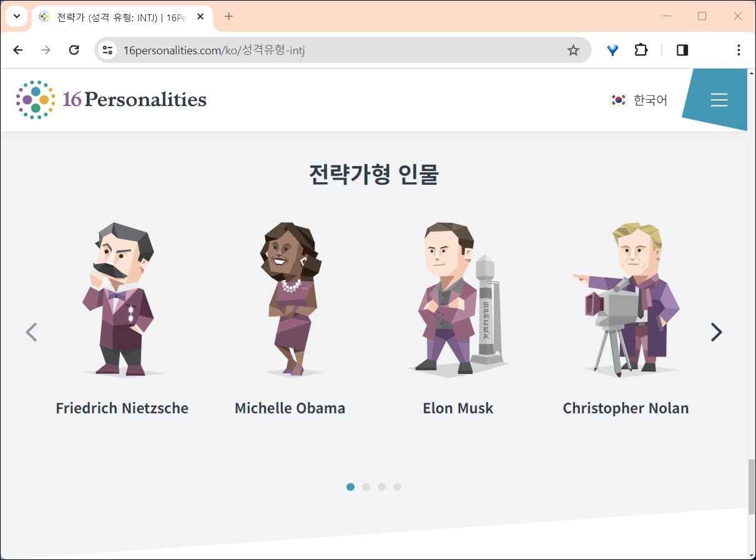Click the Korean flag language icon
The height and width of the screenshot is (560, 756).
pyautogui.click(x=618, y=100)
